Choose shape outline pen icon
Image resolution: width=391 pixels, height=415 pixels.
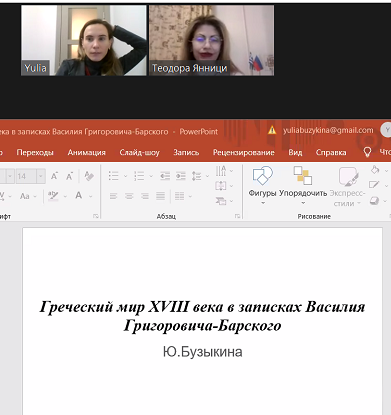(374, 184)
